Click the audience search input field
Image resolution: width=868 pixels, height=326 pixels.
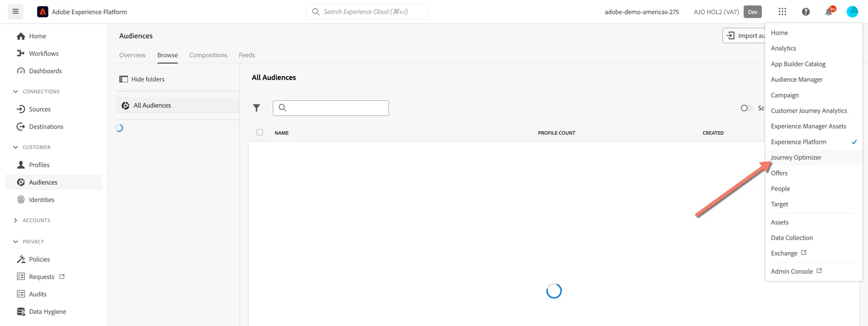(331, 108)
